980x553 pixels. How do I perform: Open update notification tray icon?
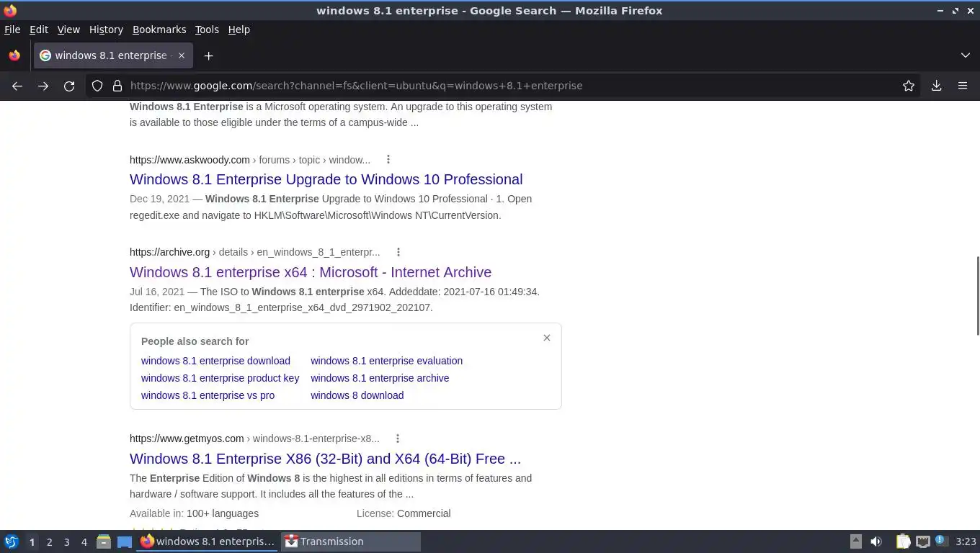[941, 541]
